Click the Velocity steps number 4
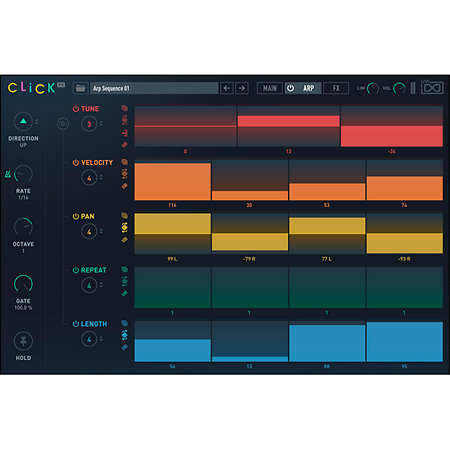The image size is (450, 450). pos(89,178)
